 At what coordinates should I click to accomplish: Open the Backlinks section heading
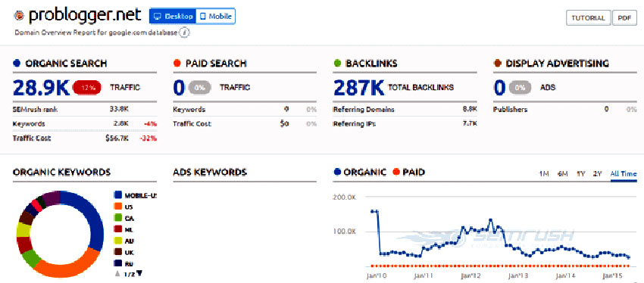click(372, 64)
